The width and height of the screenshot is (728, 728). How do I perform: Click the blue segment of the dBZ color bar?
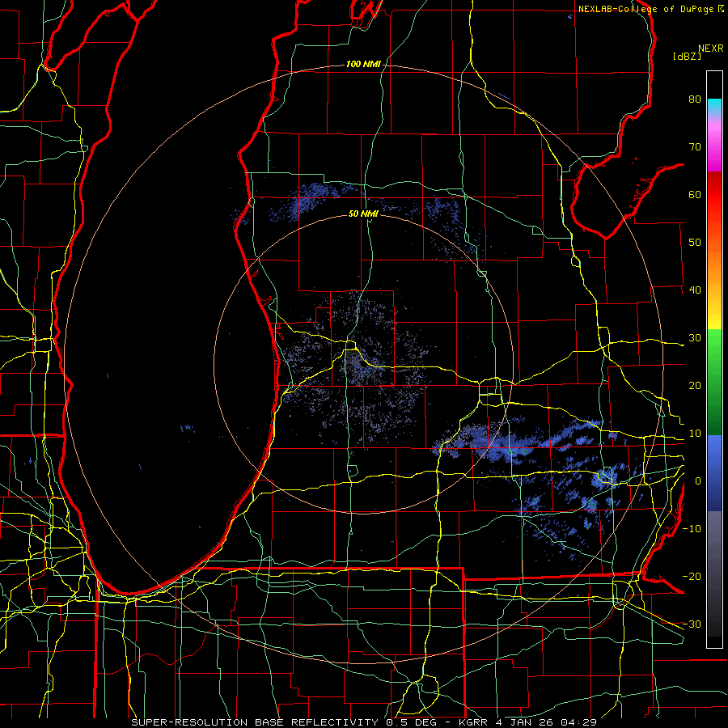click(x=714, y=472)
